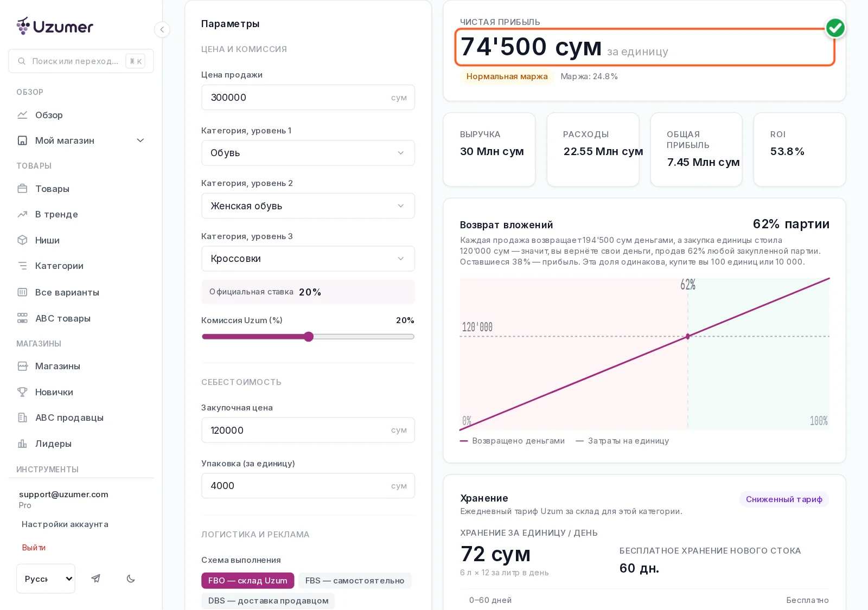Expand the Мой магазин submenu chevron

pos(141,140)
